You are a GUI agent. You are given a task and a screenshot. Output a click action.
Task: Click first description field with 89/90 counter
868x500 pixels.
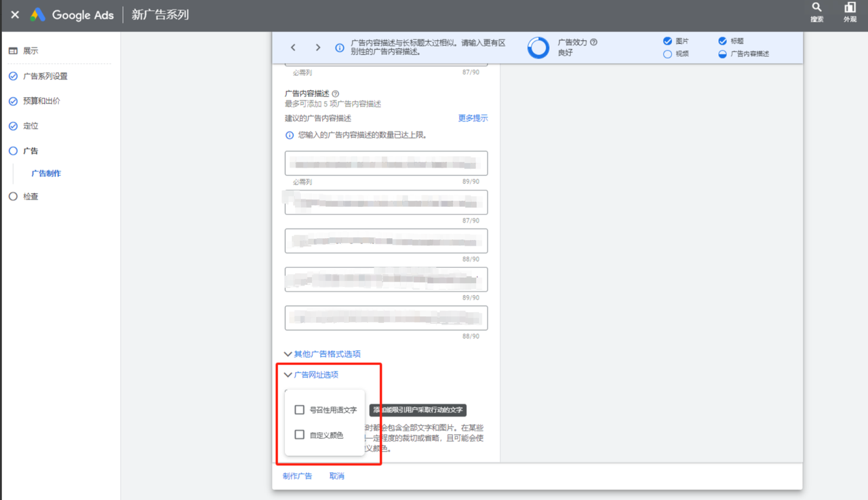pos(386,164)
